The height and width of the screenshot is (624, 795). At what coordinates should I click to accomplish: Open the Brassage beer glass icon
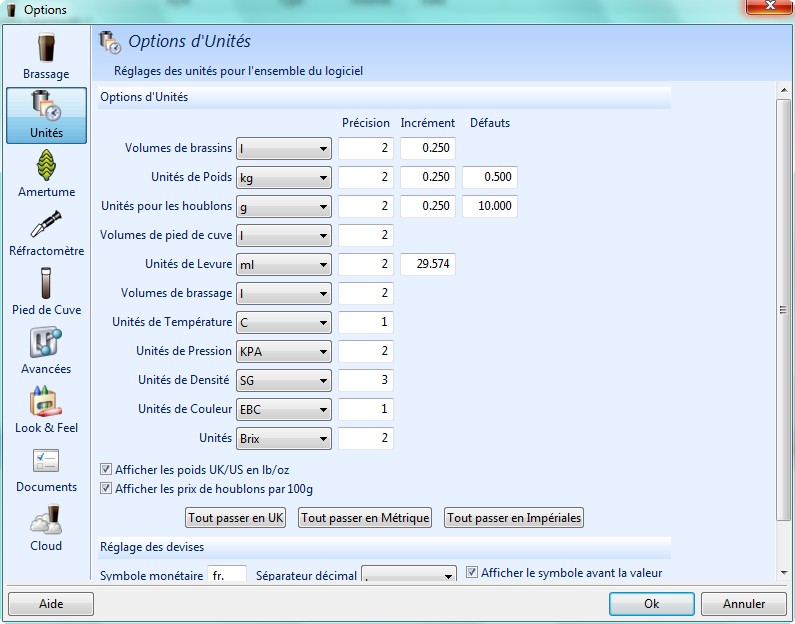(46, 50)
